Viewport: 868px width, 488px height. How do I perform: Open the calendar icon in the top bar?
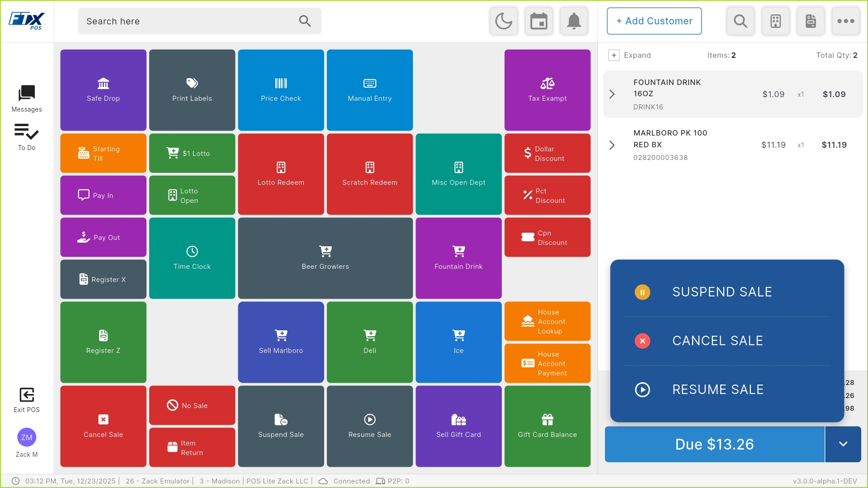coord(539,21)
